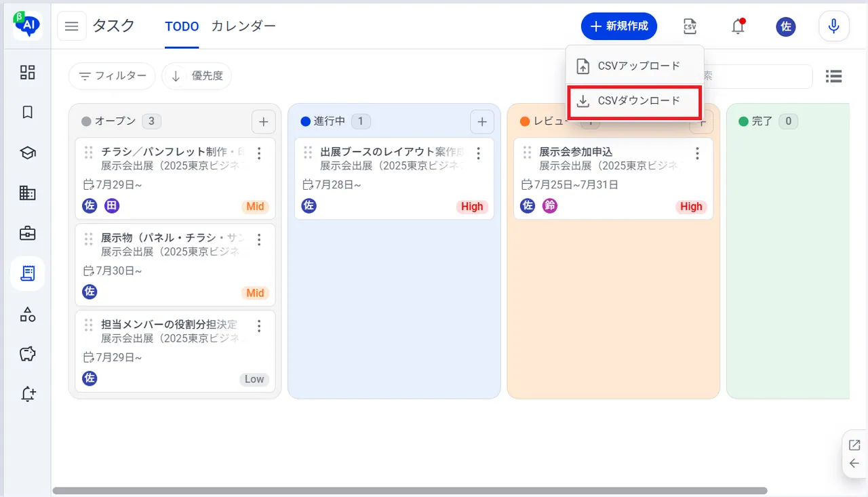Open options menu for チラシ／パンフレット制作 card

click(x=258, y=153)
